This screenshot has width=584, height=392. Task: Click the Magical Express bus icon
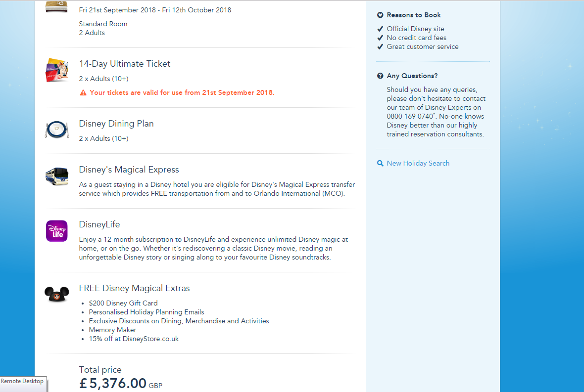click(57, 176)
